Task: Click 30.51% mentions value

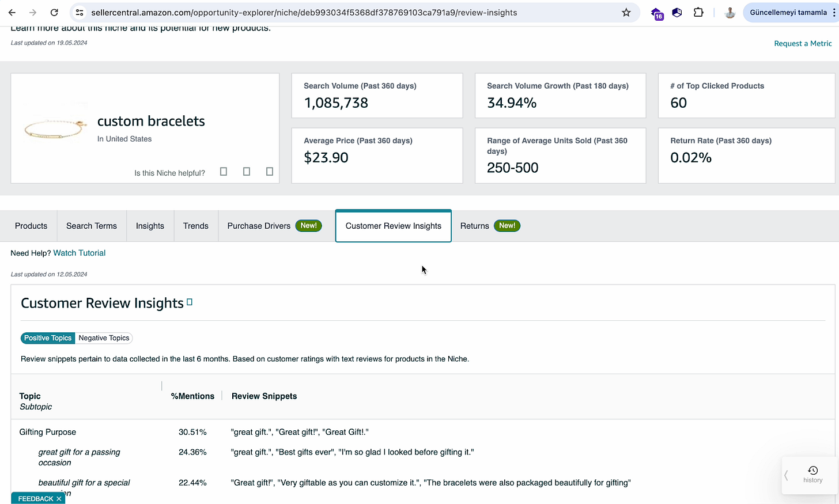Action: tap(192, 432)
